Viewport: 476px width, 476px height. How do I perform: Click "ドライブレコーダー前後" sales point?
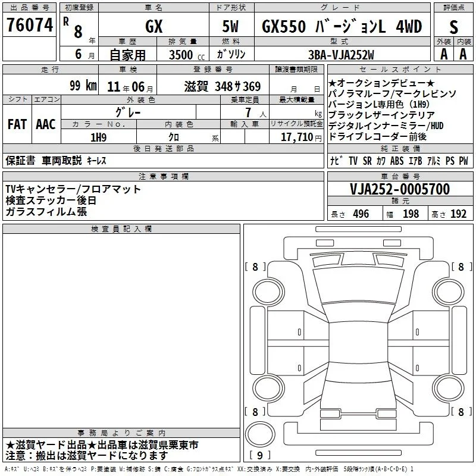click(x=378, y=137)
